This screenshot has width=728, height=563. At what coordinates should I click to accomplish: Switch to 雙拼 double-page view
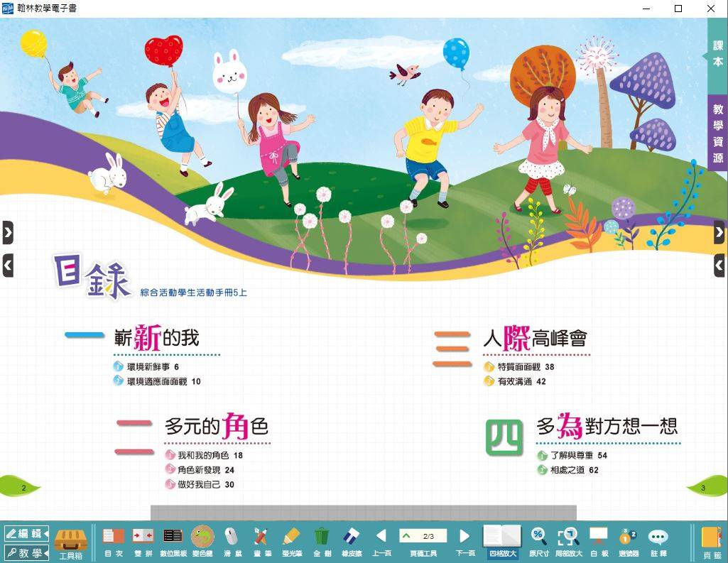click(x=143, y=542)
